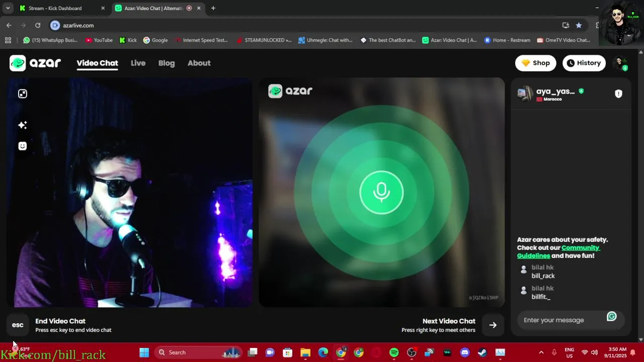Open File Explorer from the taskbar
The width and height of the screenshot is (644, 362).
tap(305, 352)
